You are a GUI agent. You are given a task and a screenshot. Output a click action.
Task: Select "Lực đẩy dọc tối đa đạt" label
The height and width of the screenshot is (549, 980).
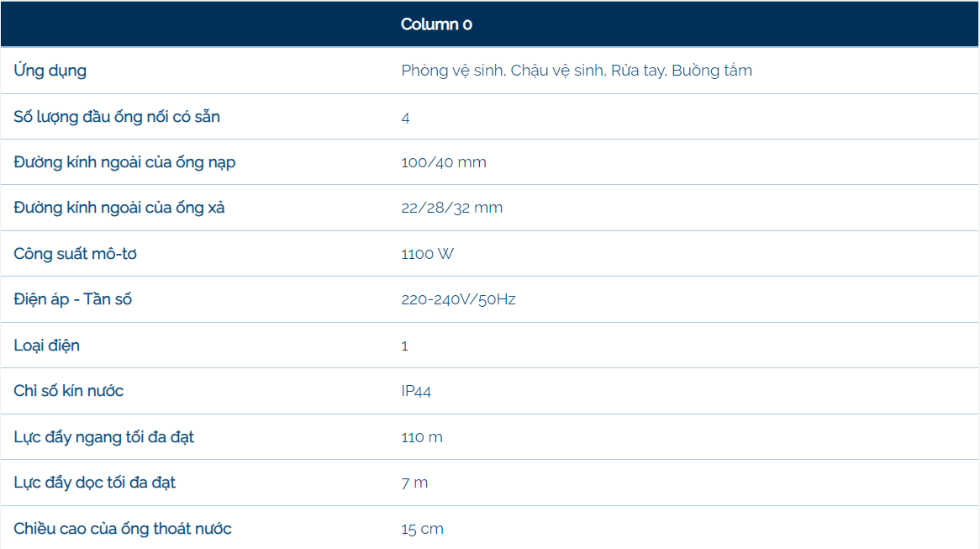[95, 483]
